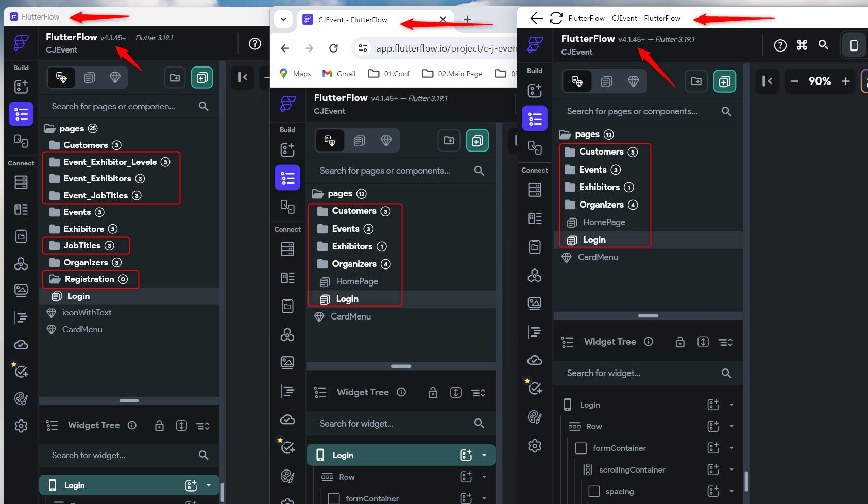Switch to components tab in left window panel
The image size is (868, 504).
(x=115, y=78)
